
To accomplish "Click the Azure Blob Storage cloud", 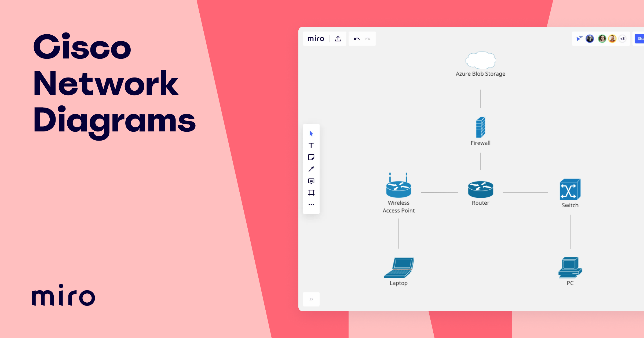I will (480, 60).
